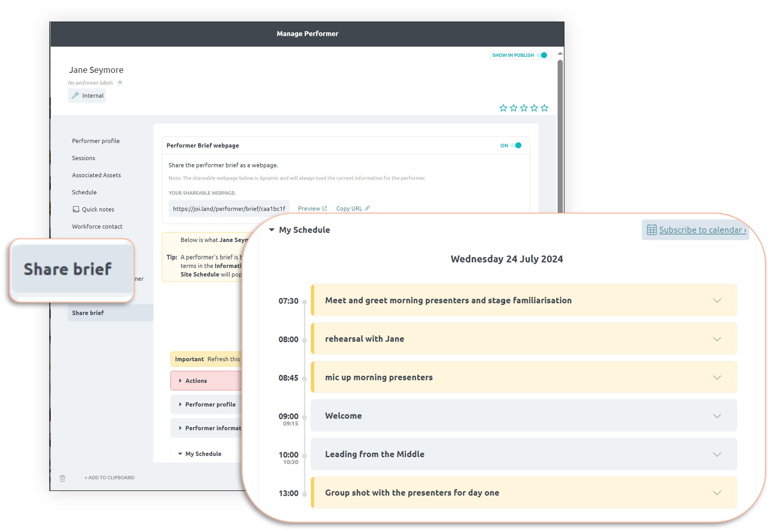Click Add to Clipboard button
The height and width of the screenshot is (532, 771).
(109, 478)
